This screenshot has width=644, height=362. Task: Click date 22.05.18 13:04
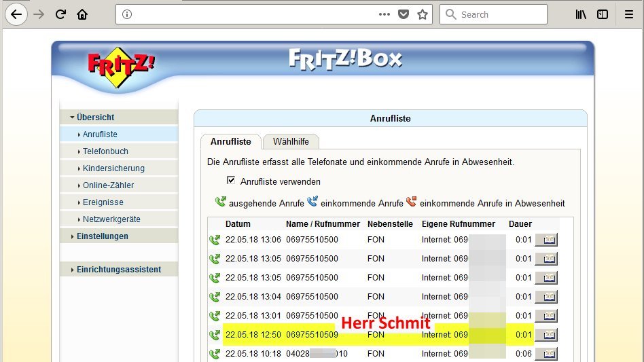coord(253,297)
